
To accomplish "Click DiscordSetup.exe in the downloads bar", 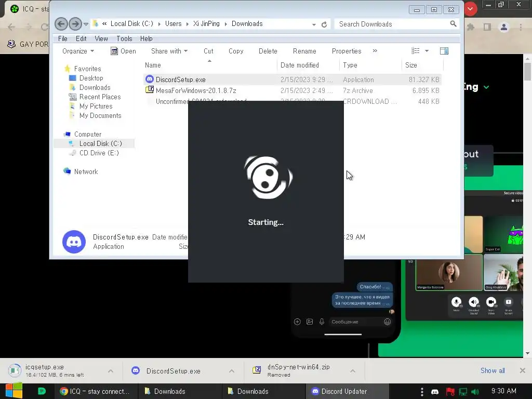I will pyautogui.click(x=173, y=371).
